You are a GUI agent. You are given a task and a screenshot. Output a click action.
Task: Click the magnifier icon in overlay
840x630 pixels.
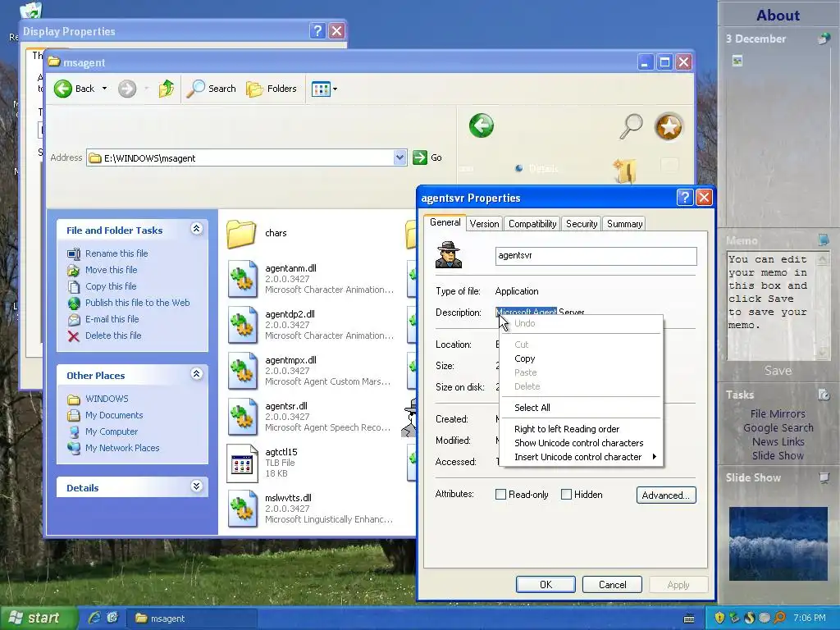[x=631, y=127]
